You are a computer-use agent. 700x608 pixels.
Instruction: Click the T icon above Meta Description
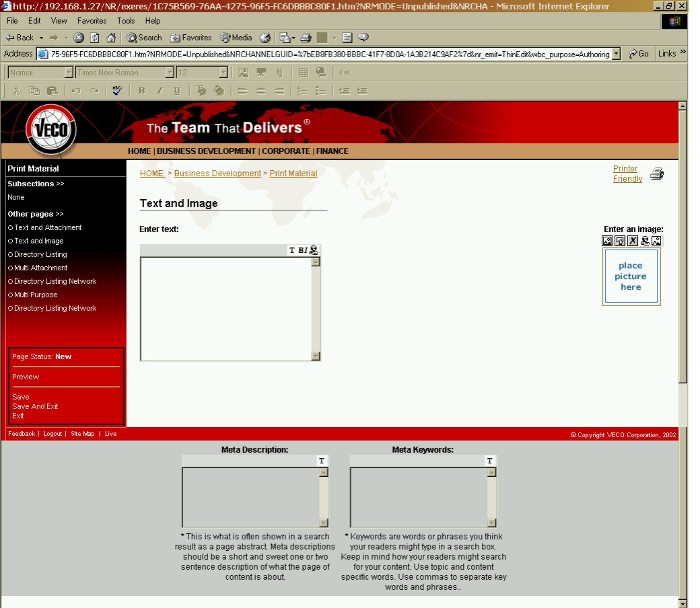tap(322, 461)
